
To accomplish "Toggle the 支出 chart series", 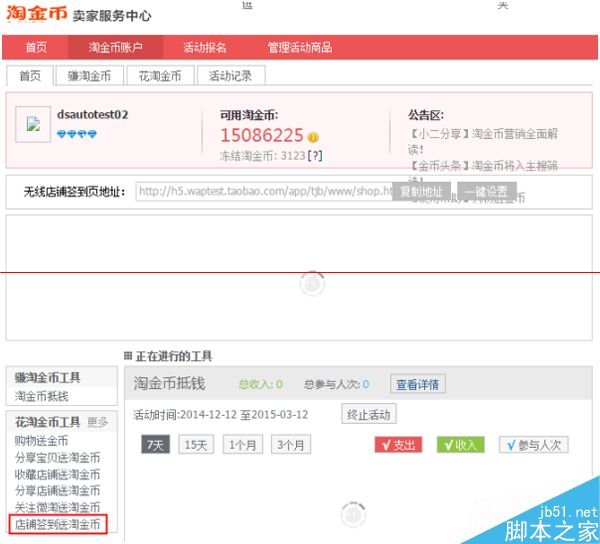I will [x=398, y=445].
